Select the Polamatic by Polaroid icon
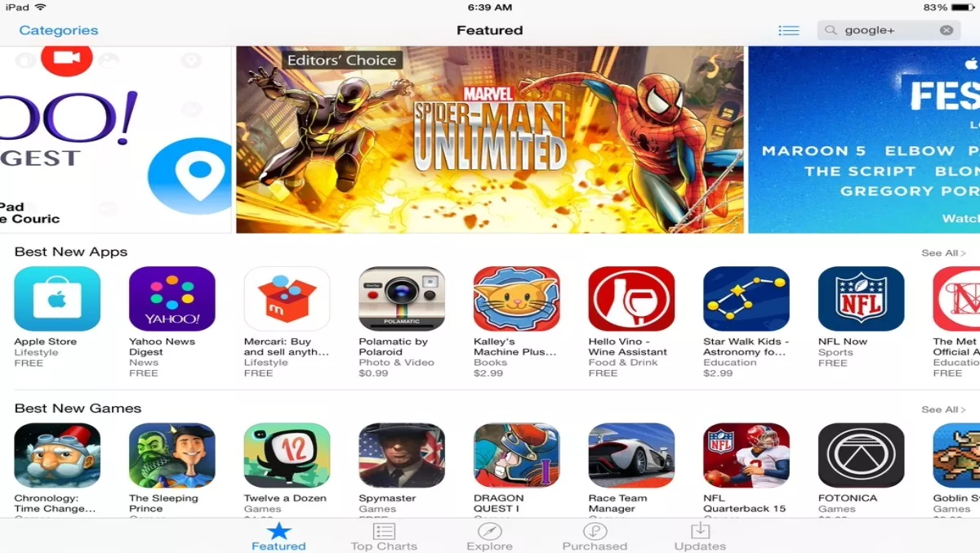Screen dimensions: 980x553 point(402,299)
